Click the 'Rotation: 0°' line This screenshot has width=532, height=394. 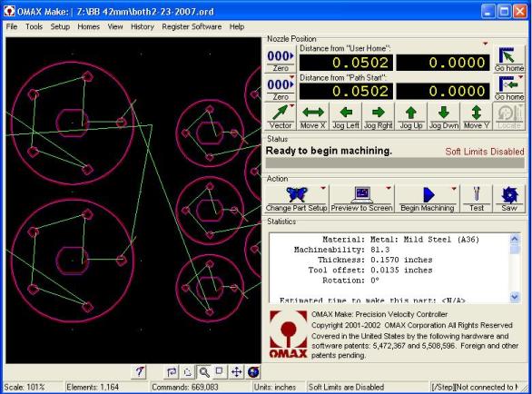coord(350,281)
